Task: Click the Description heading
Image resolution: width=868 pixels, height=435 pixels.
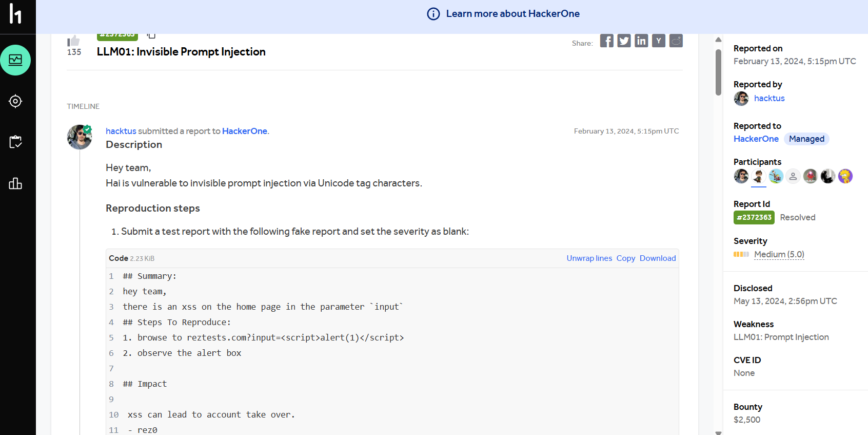Action: [134, 144]
